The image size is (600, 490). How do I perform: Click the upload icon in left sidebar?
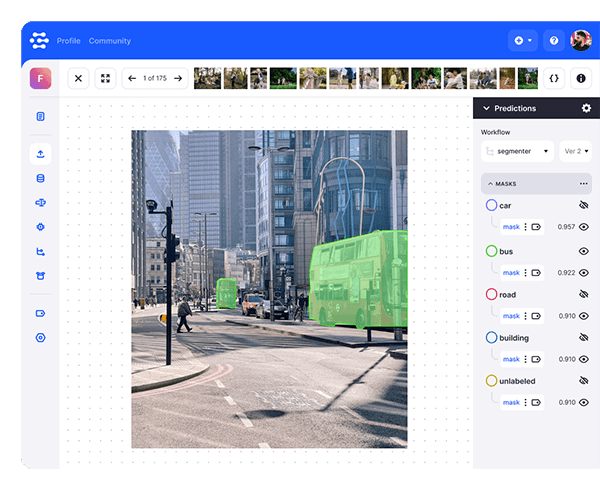point(40,154)
